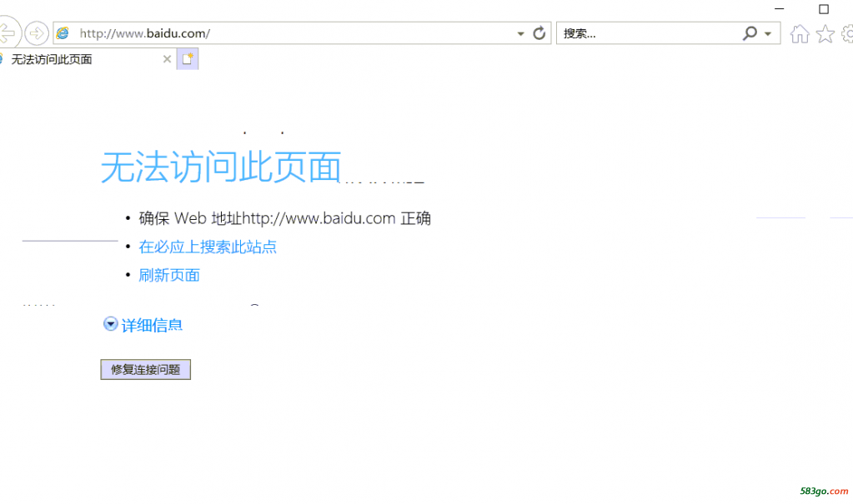Open the Tools gear menu
This screenshot has height=504, width=853.
click(x=847, y=33)
